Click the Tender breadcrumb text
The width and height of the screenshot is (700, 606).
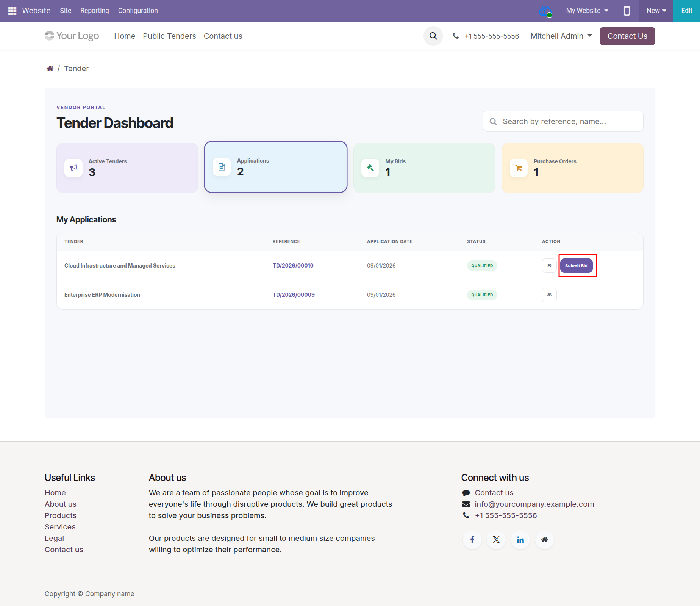coord(77,69)
